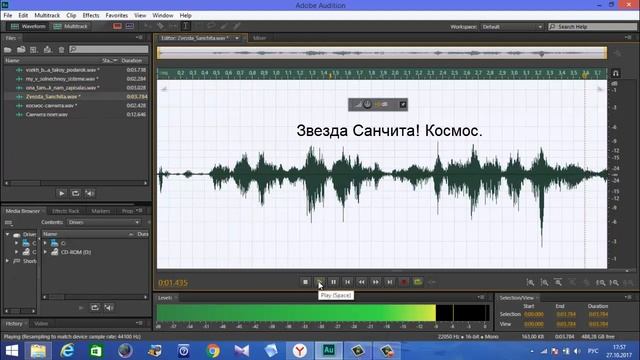Expand C: drive in Media Browser list
Image resolution: width=640 pixels, height=360 pixels.
45,243
